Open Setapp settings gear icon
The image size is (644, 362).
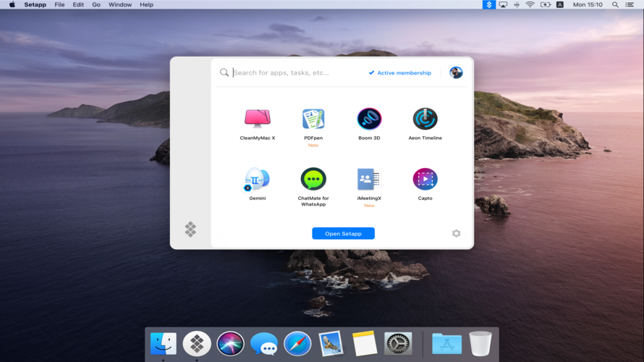point(457,233)
